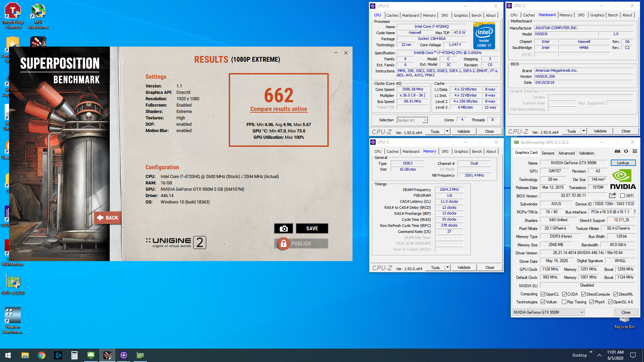Open the GPU-Z hamburger menu
Screen dimensions: 644x362
[635, 152]
